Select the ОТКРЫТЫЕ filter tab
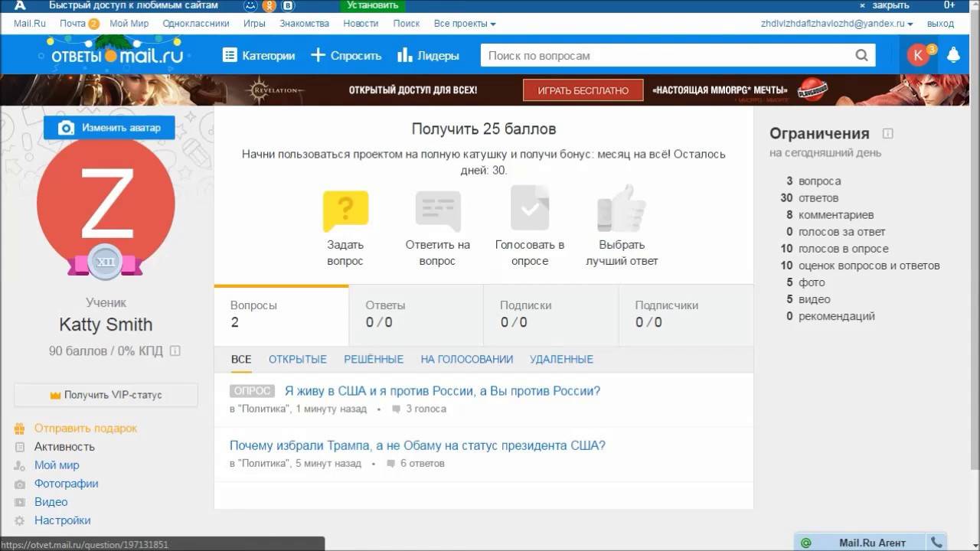Screen dimensions: 980x551 [298, 359]
